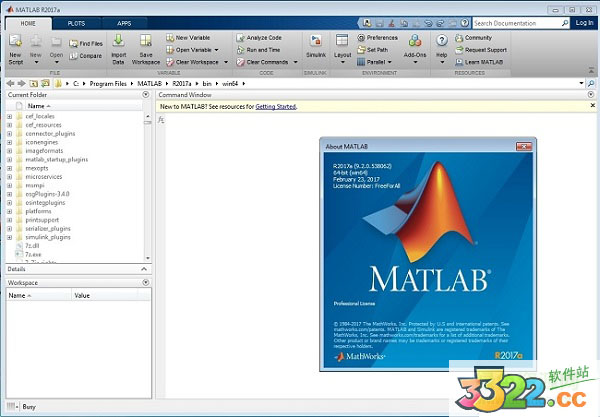Click the Log In button
Screen dimensions: 600x417
pyautogui.click(x=584, y=23)
